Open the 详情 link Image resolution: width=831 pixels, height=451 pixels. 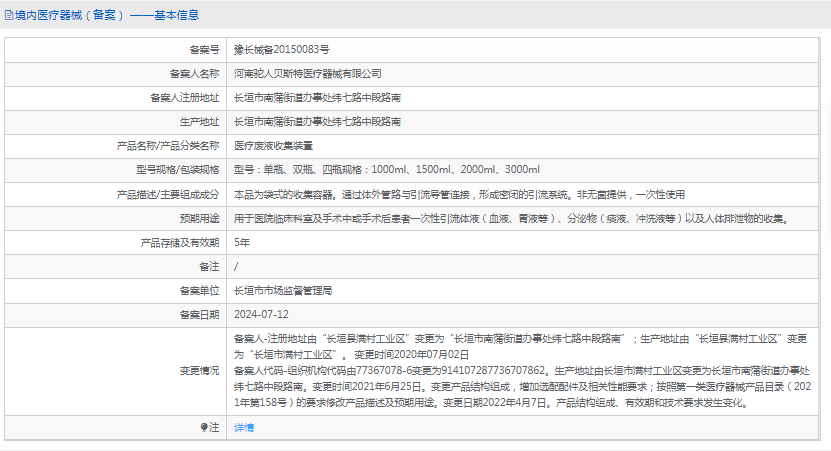pyautogui.click(x=244, y=428)
